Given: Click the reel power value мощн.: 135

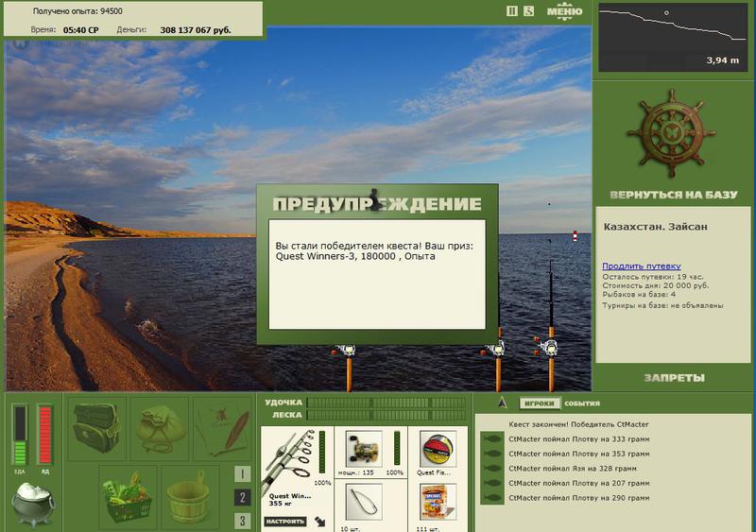Looking at the screenshot, I should (x=356, y=472).
